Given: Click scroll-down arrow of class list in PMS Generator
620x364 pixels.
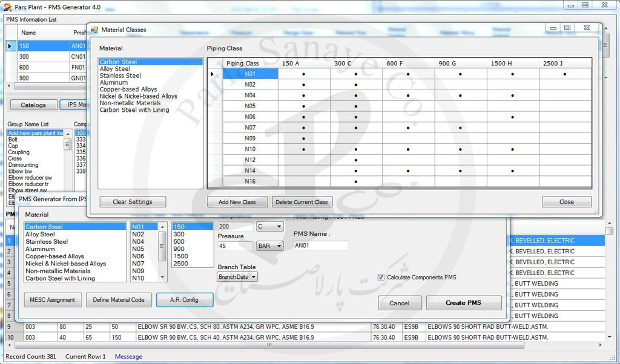Looking at the screenshot, I should 162,278.
